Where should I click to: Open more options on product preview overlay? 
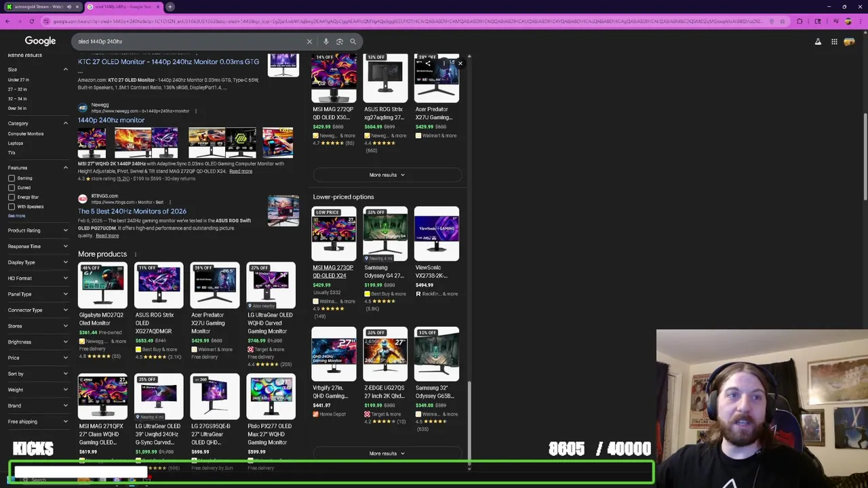(x=444, y=63)
